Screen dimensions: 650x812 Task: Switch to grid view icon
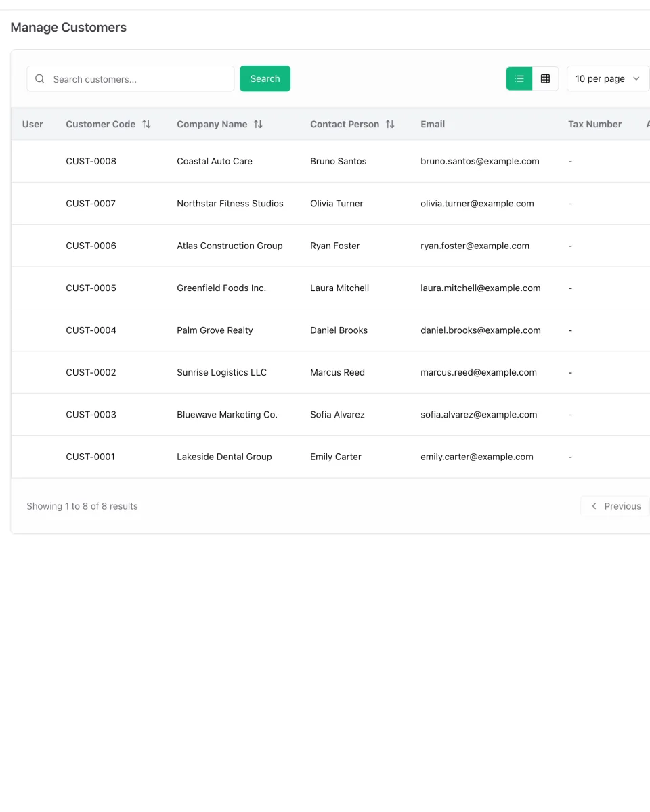point(545,78)
